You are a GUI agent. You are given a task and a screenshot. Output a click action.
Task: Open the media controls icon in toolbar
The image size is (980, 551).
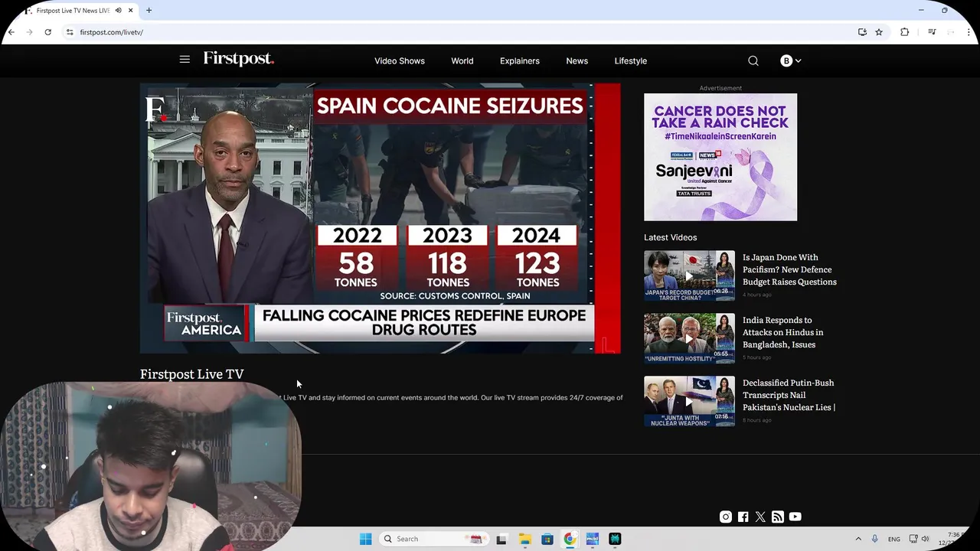(x=932, y=32)
